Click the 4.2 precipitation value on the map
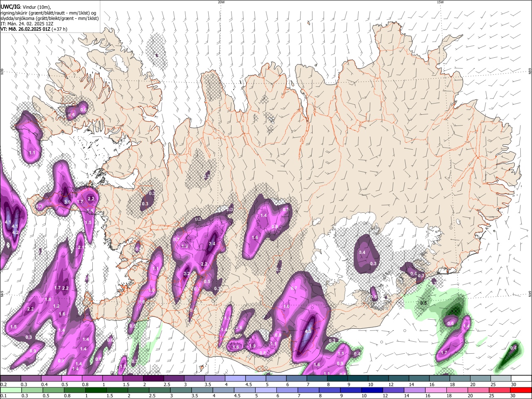532x399 pixels. pyautogui.click(x=15, y=232)
